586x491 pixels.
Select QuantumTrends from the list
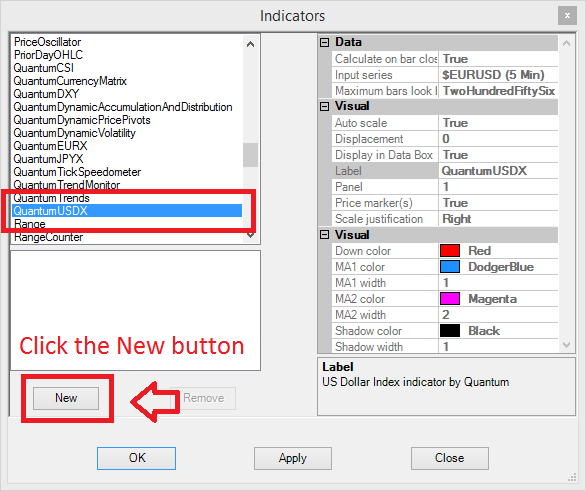pos(52,198)
